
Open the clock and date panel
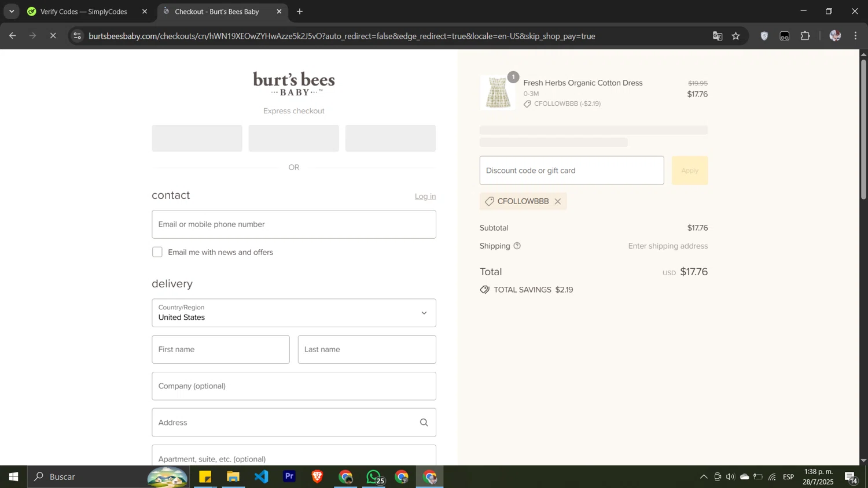[818, 477]
